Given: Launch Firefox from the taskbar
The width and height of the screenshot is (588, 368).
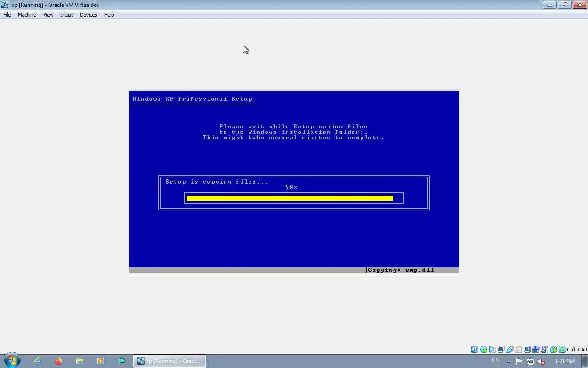Looking at the screenshot, I should [58, 361].
